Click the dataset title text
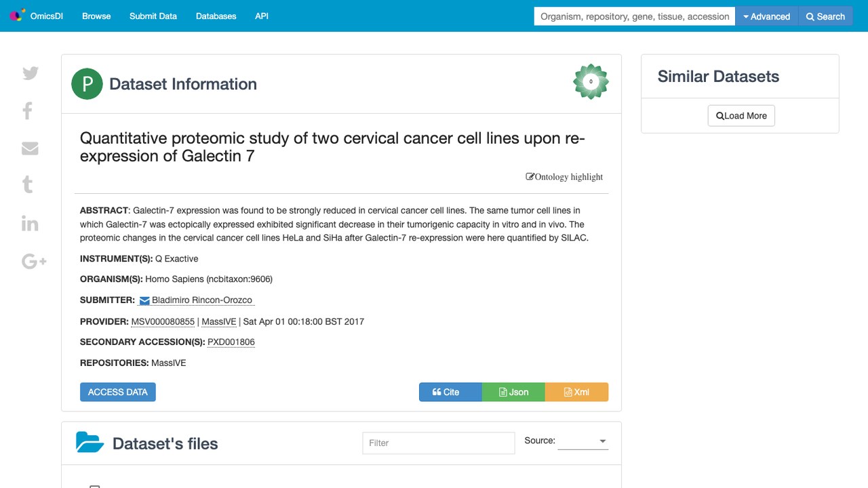Image resolution: width=868 pixels, height=488 pixels. 332,147
